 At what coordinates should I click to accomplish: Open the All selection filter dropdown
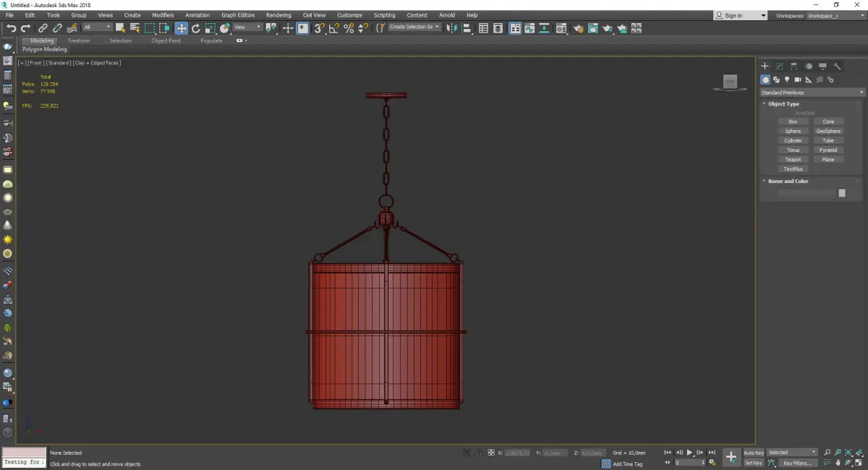click(97, 27)
